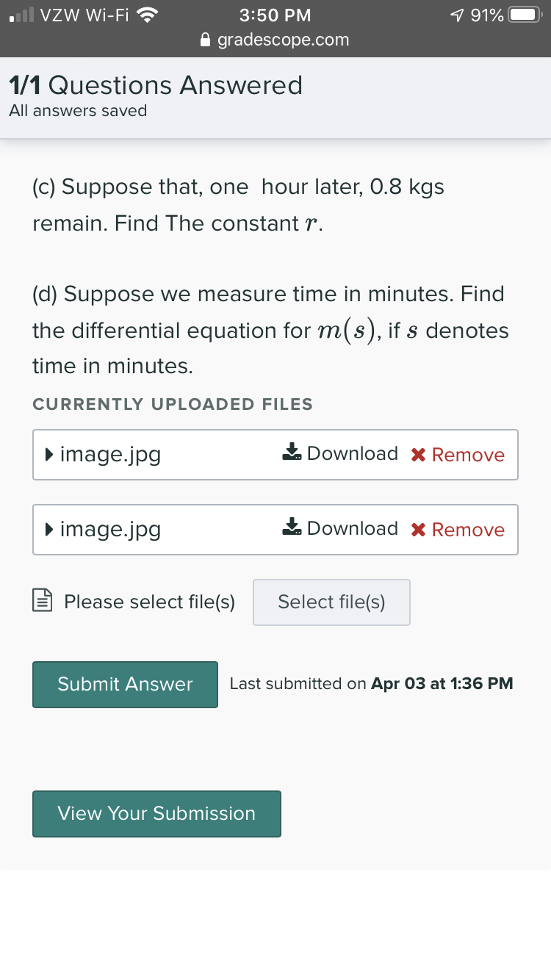Expand the first image.jpg disclosure triangle
Image resolution: width=551 pixels, height=980 pixels.
coord(48,455)
